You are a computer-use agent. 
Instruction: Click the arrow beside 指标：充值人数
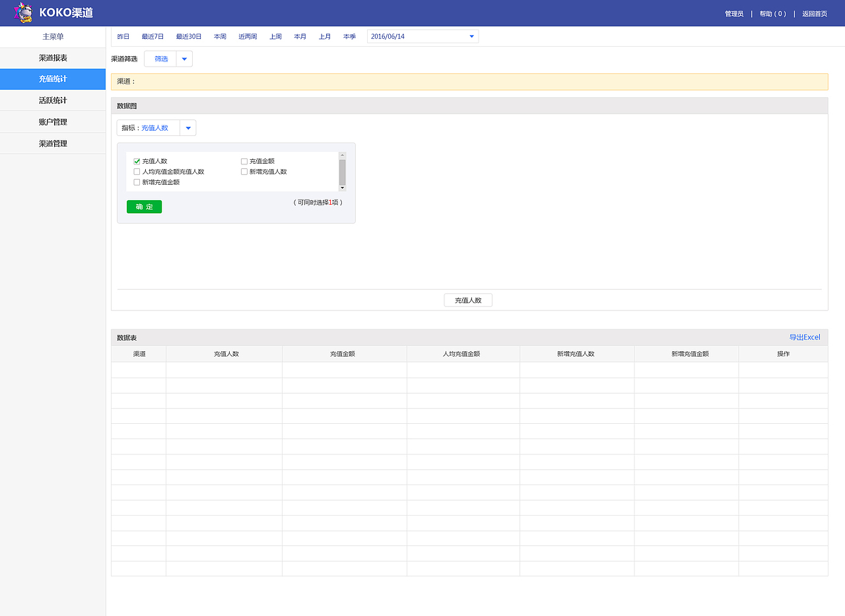pos(188,128)
